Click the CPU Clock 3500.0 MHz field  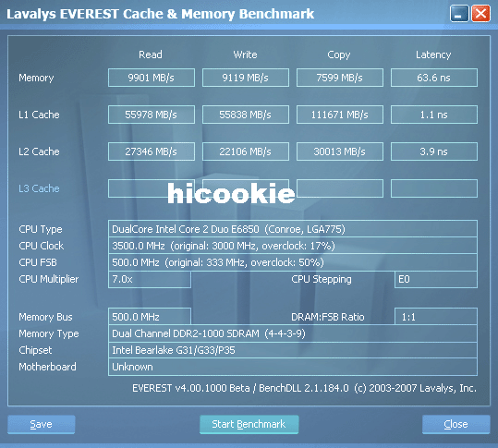click(293, 246)
